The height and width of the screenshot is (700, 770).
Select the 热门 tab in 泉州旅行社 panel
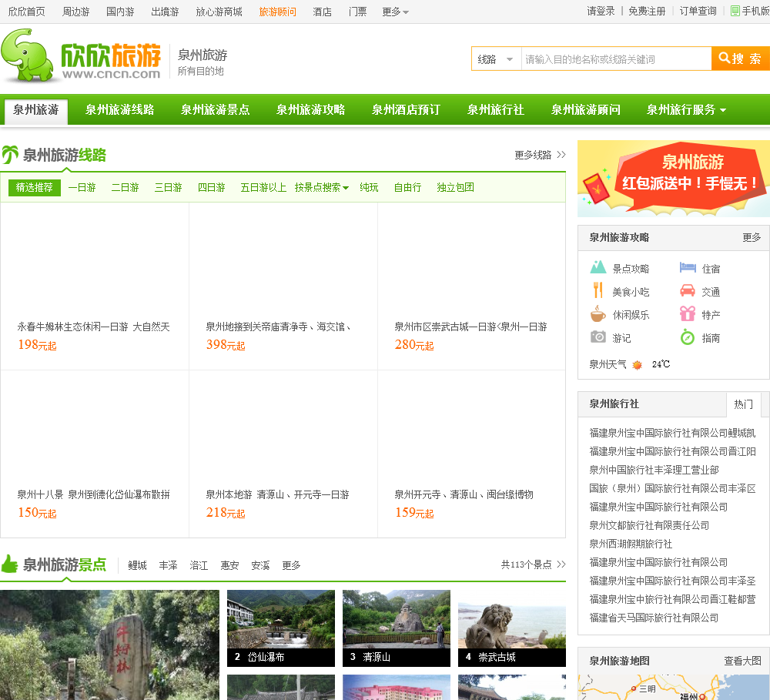click(744, 404)
